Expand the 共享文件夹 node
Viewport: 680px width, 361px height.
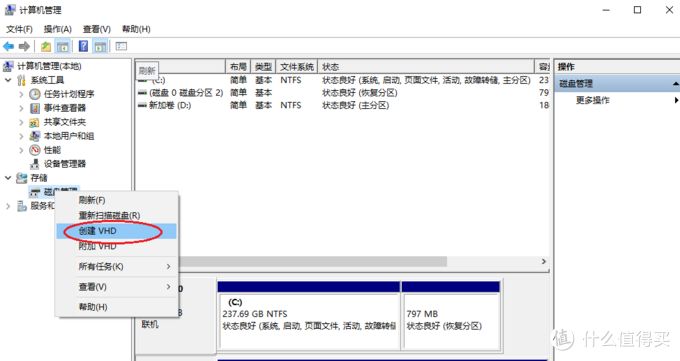[21, 122]
